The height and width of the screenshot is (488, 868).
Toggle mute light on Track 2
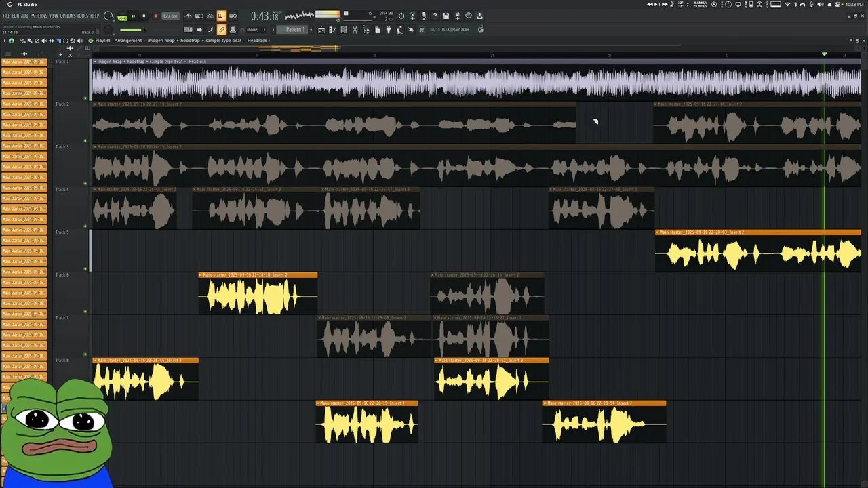[85, 141]
